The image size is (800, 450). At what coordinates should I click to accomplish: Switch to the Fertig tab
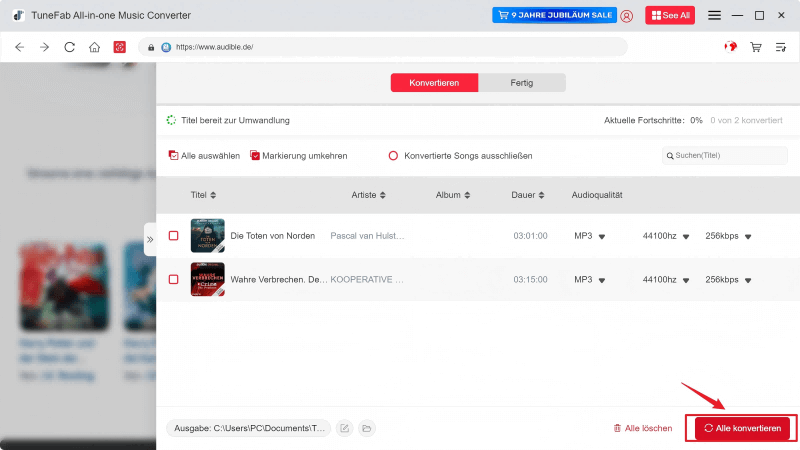521,83
